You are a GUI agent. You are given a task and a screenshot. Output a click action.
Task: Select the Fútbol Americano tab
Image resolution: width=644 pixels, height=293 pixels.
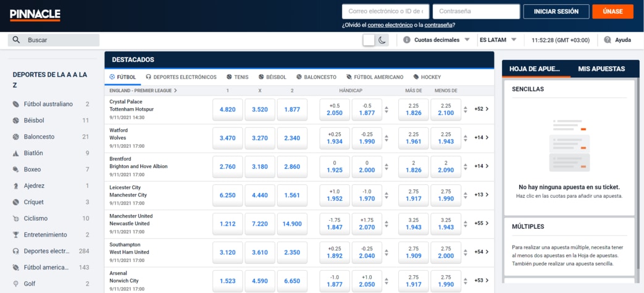(375, 77)
